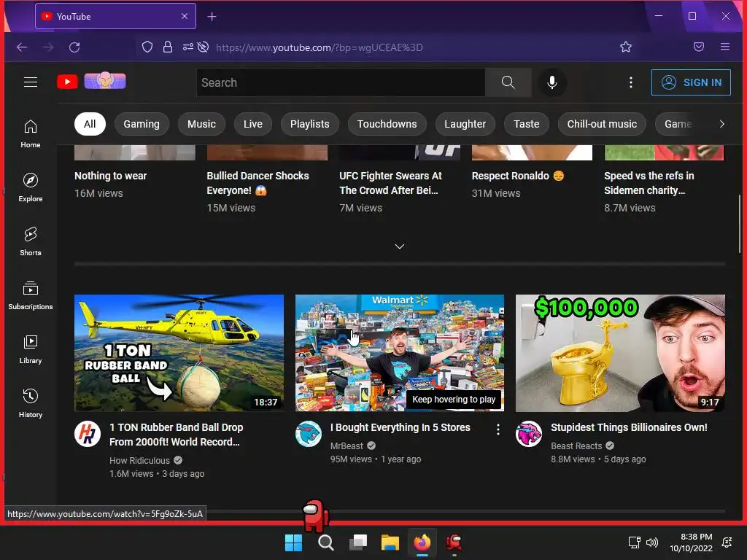Open Shorts in sidebar
This screenshot has width=747, height=560.
coord(31,241)
